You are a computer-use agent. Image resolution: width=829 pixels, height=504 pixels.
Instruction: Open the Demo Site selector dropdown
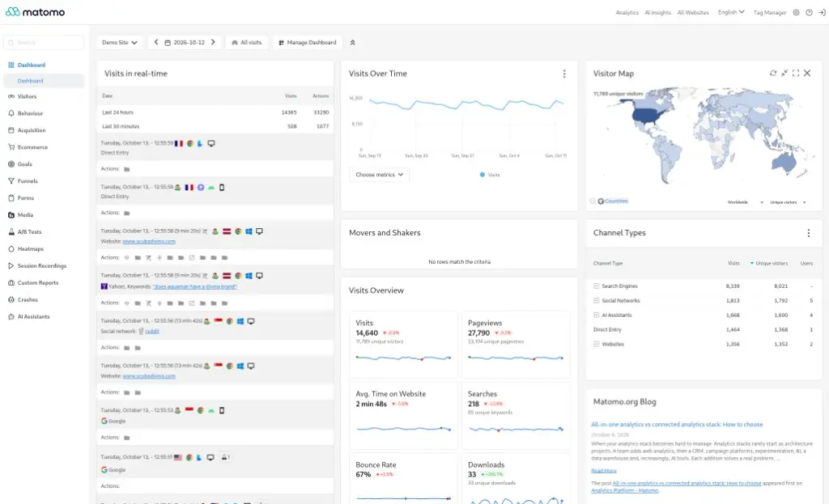pyautogui.click(x=120, y=42)
